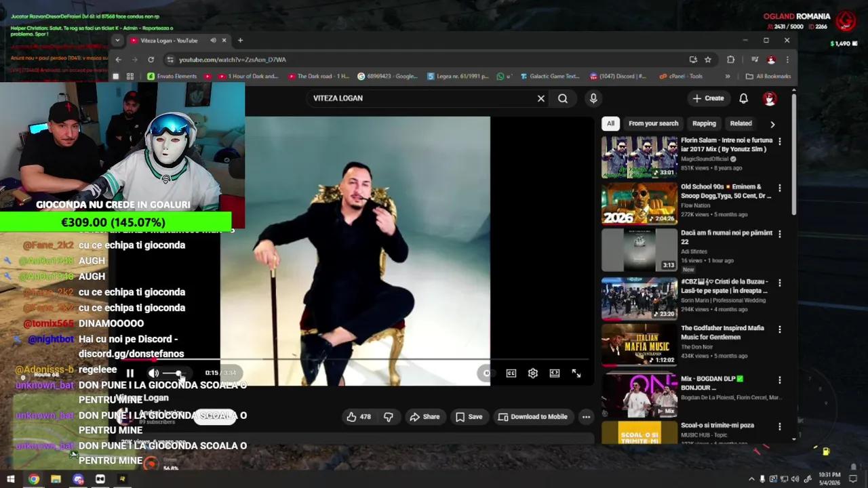Show hidden system tray icons
Viewport: 868px width, 488px height.
[751, 479]
